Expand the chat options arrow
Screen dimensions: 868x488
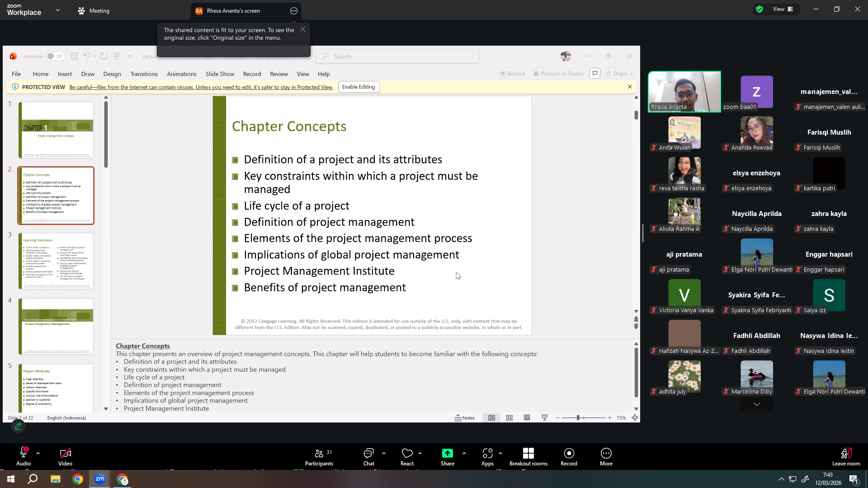[x=384, y=453]
